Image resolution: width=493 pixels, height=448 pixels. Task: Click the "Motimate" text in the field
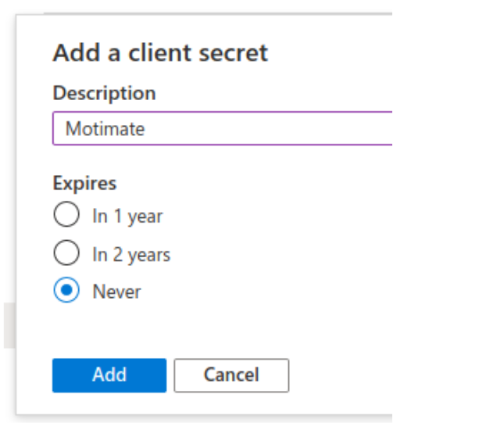(105, 128)
